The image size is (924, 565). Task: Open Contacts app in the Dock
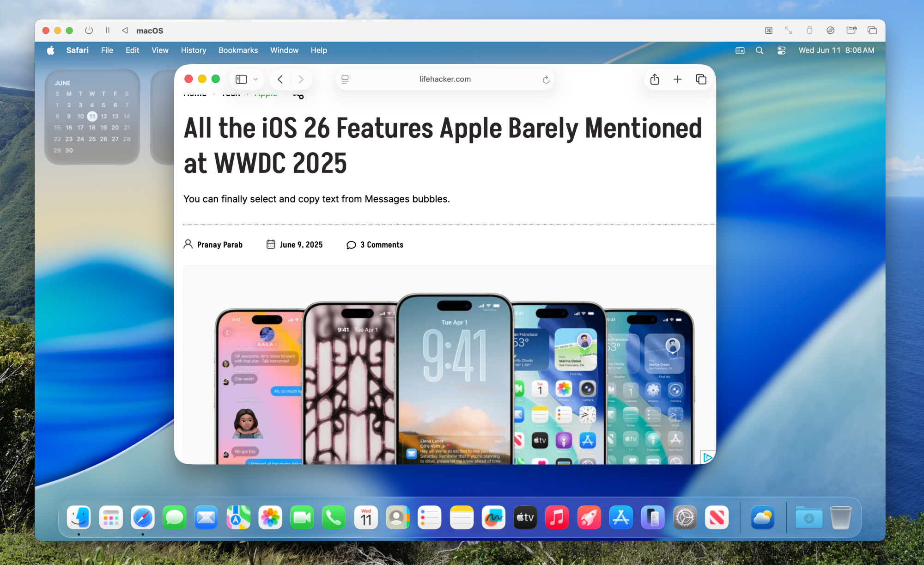[397, 517]
